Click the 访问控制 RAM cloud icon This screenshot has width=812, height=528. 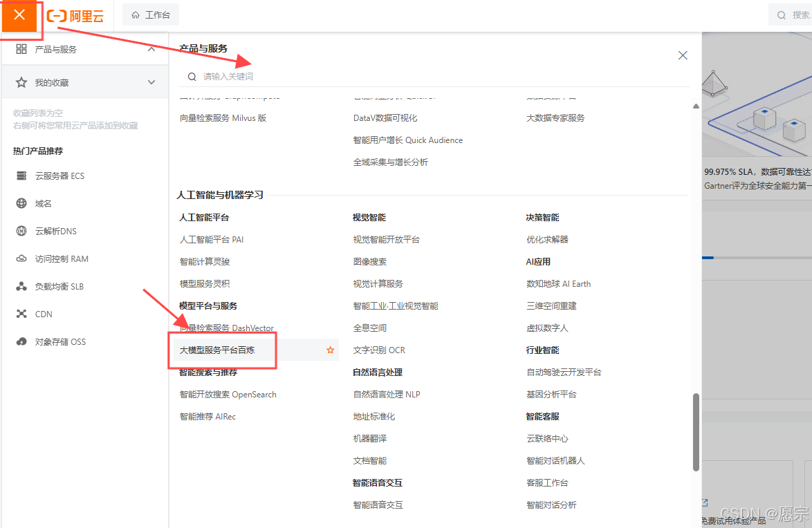coord(21,259)
